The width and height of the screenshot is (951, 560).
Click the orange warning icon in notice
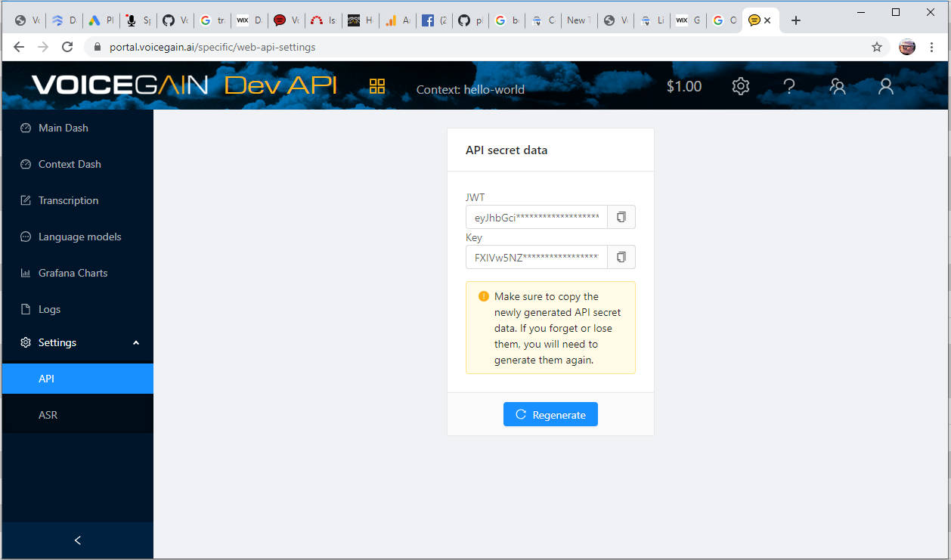pyautogui.click(x=484, y=296)
